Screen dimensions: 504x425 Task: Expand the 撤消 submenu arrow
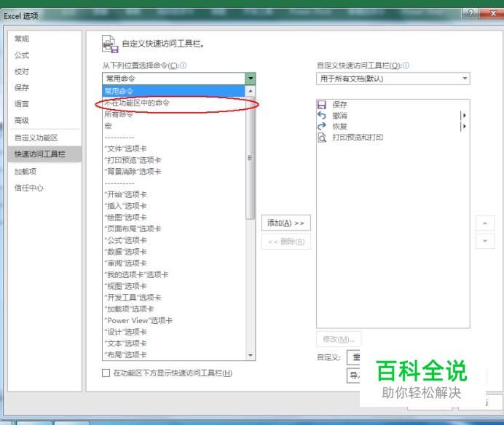point(464,115)
